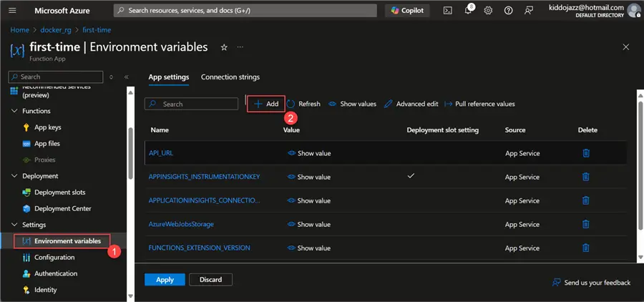The image size is (644, 302).
Task: Open the help question mark menu
Action: [509, 11]
